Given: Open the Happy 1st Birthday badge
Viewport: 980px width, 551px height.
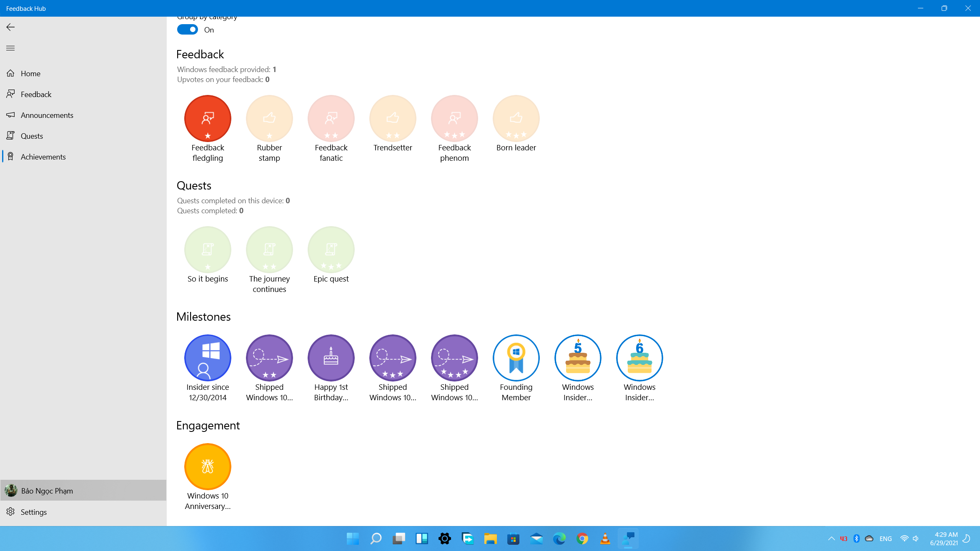Looking at the screenshot, I should pyautogui.click(x=331, y=358).
